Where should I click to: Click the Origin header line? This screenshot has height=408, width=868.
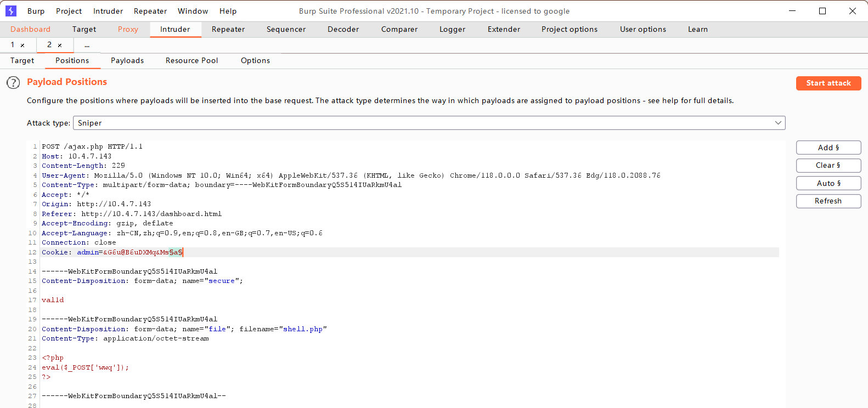97,204
